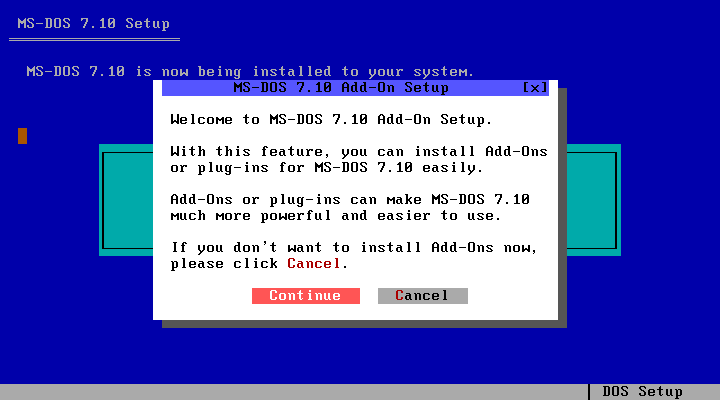
Task: Click the dialog title 'MS-DOS 7.10 Add-On Setup'
Action: tap(341, 88)
